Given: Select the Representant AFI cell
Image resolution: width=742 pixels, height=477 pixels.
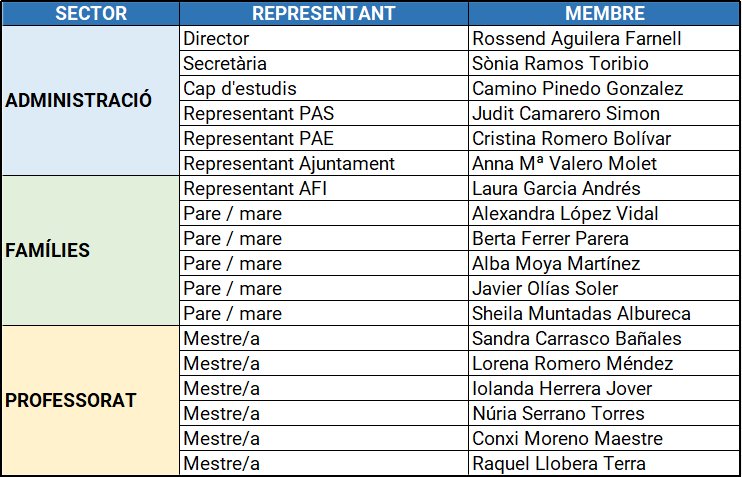Looking at the screenshot, I should tap(323, 188).
